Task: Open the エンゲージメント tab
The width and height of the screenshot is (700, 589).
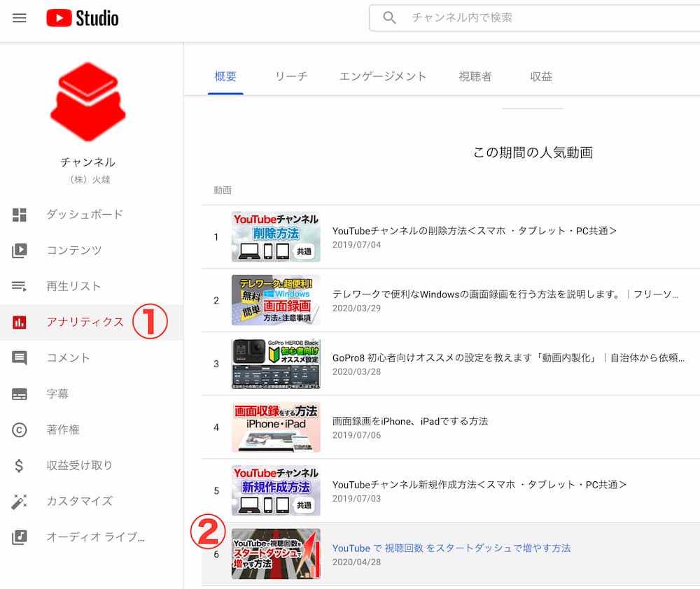Action: coord(383,76)
